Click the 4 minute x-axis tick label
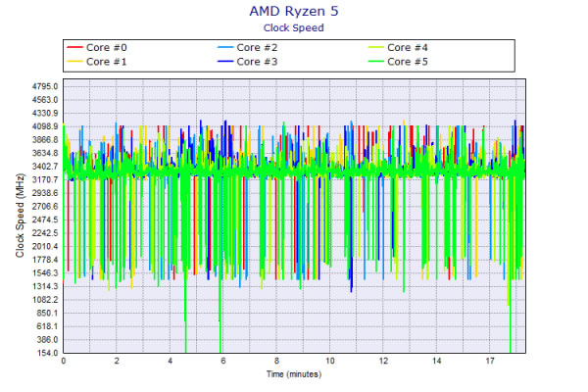 point(170,361)
